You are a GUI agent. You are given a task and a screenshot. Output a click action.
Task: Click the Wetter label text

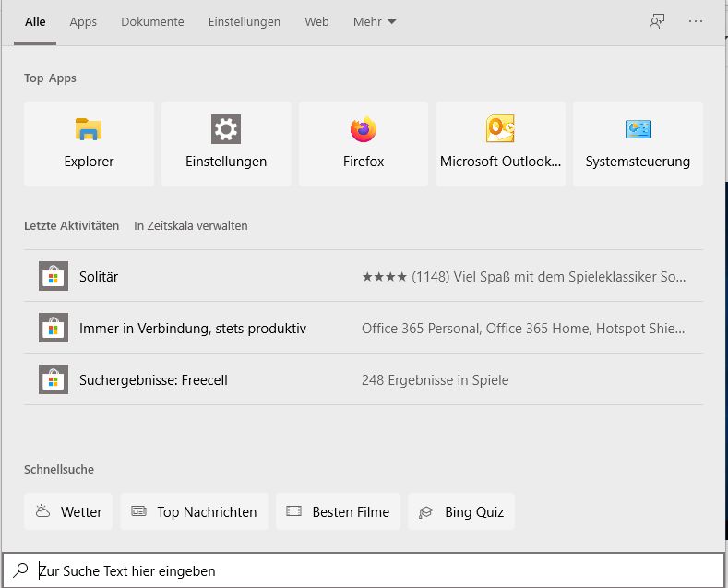click(81, 511)
